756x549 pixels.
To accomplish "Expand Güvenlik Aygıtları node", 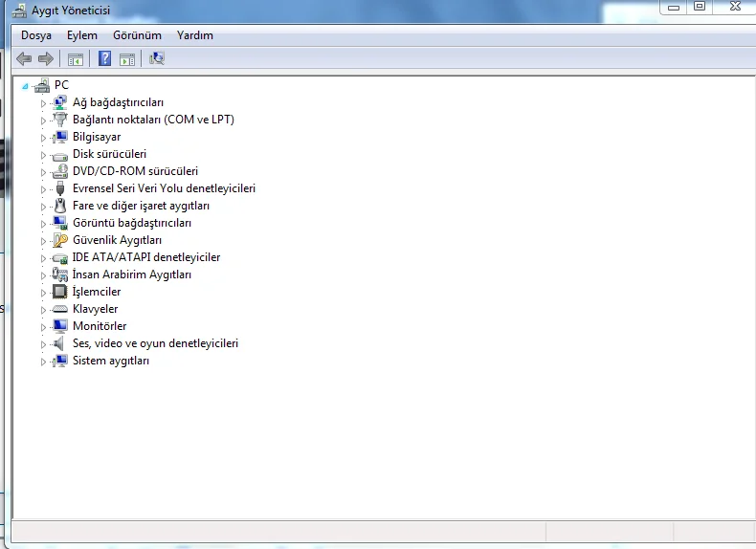I will pos(43,241).
